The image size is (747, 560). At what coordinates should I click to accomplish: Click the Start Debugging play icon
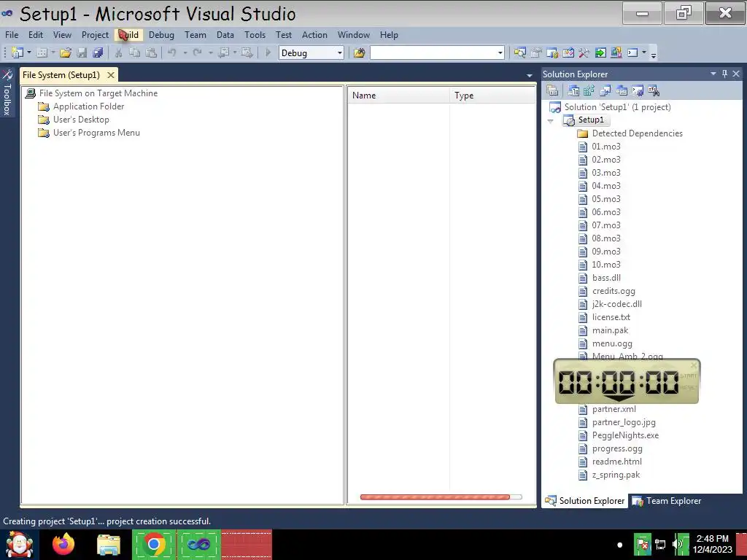[268, 52]
